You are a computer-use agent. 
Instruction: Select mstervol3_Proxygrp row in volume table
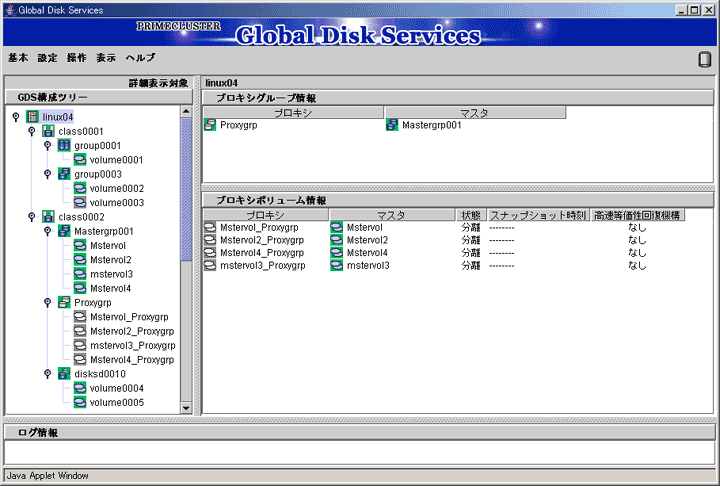pyautogui.click(x=444, y=266)
